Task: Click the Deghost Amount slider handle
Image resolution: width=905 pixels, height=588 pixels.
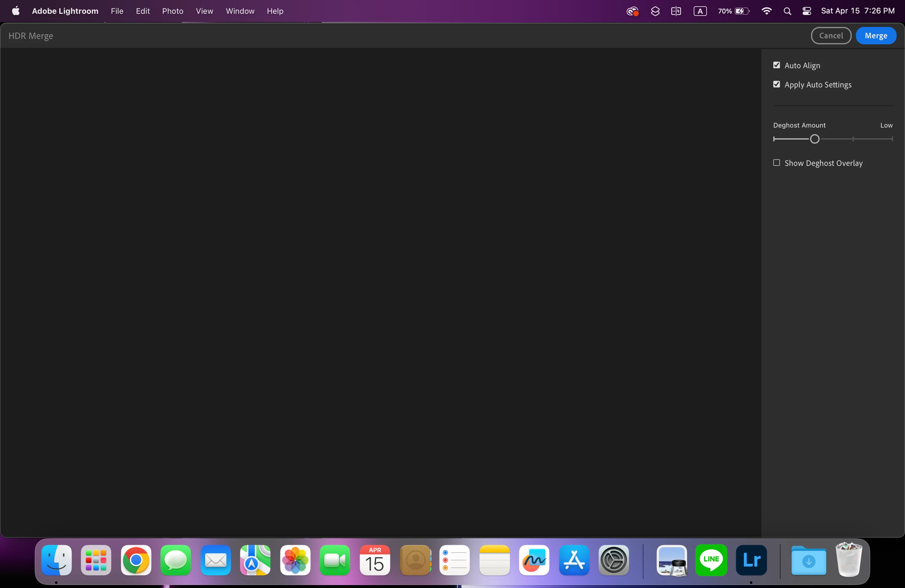Action: pyautogui.click(x=815, y=139)
